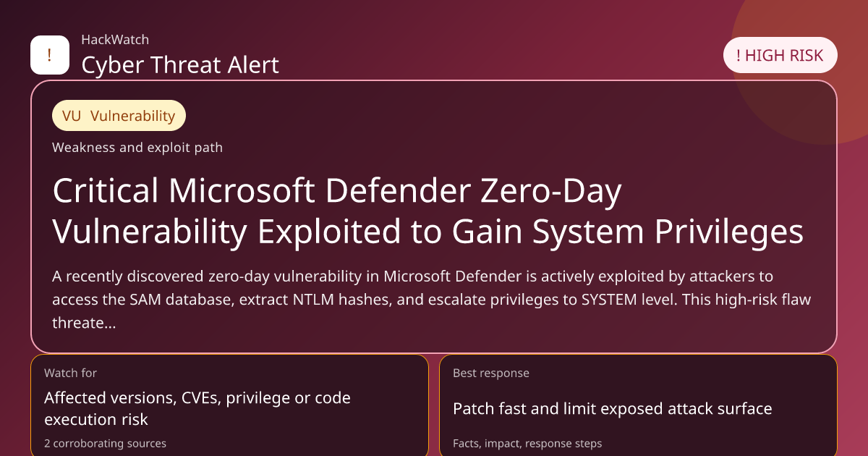Expand the truncated summary at the ellipsis
This screenshot has height=456, width=868.
tap(110, 323)
